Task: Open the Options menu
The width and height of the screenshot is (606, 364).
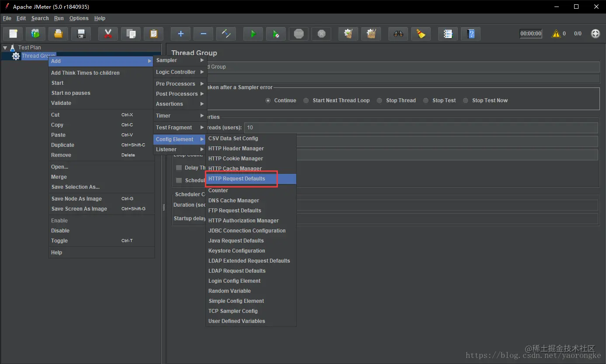Action: point(79,18)
